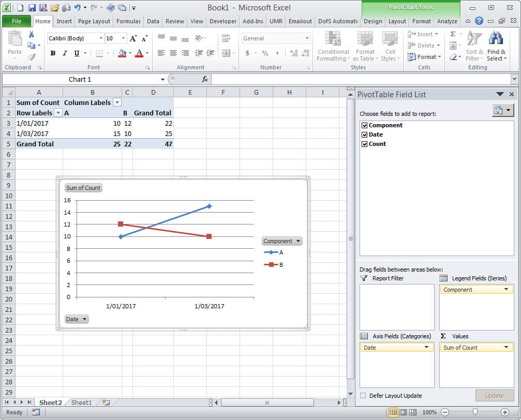521x420 pixels.
Task: Click the Increase Decimal icon
Action: click(x=294, y=53)
